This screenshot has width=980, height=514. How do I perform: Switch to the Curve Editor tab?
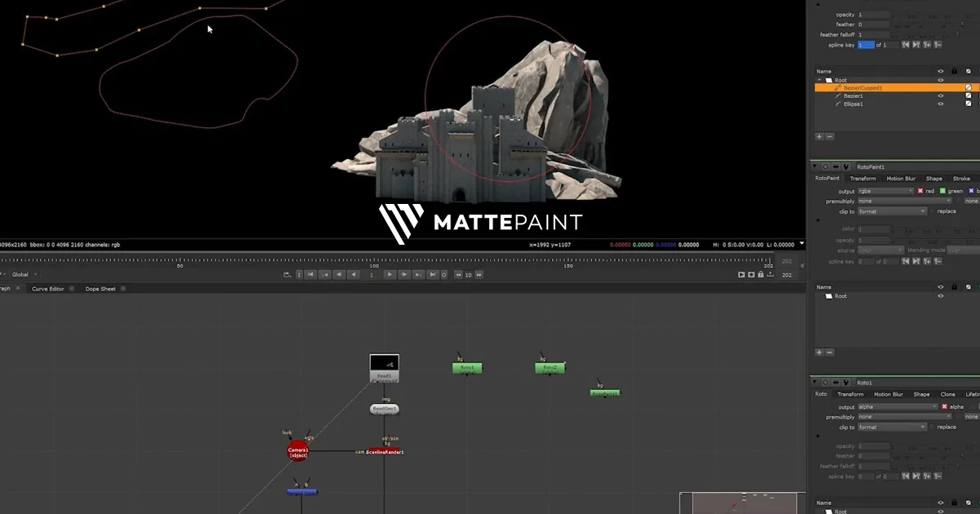(47, 289)
